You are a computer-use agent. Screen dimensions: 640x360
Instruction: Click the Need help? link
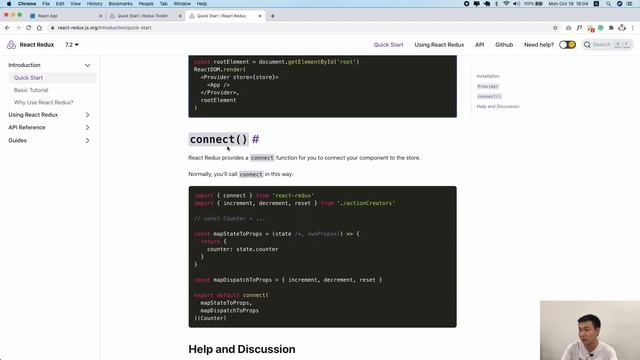(x=539, y=44)
